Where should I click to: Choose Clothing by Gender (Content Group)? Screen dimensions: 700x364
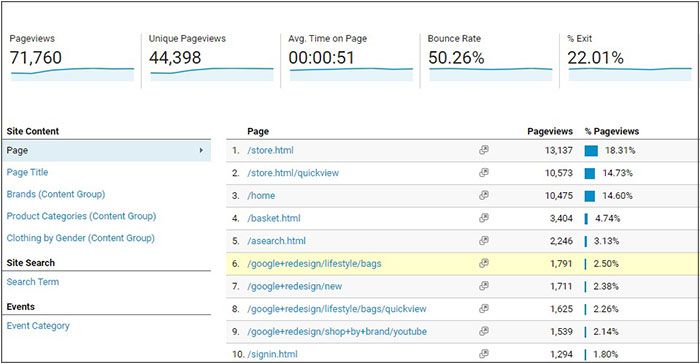[80, 238]
